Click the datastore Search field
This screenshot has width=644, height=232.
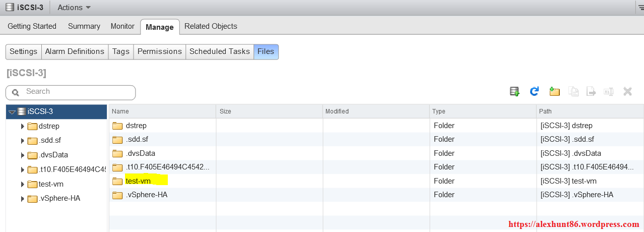[76, 92]
